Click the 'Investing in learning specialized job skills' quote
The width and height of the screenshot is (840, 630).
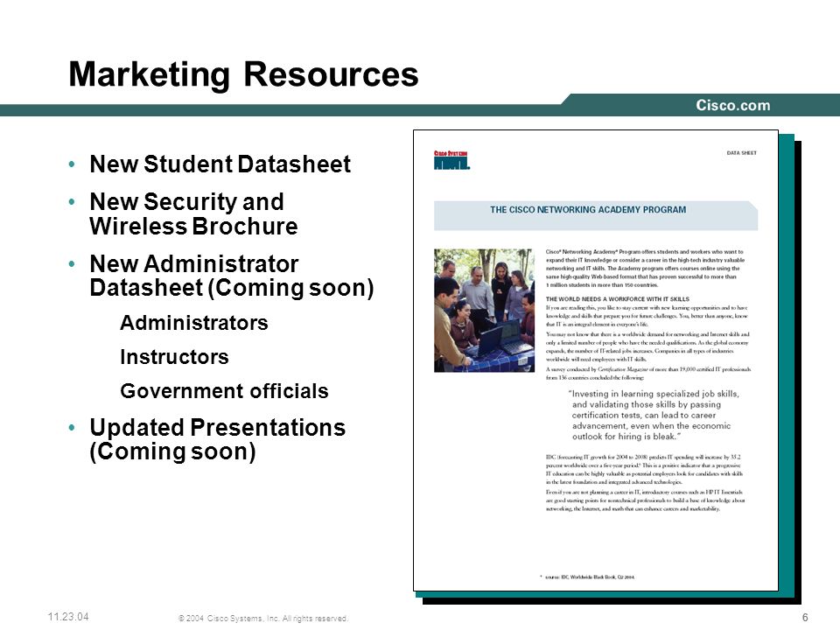click(653, 415)
